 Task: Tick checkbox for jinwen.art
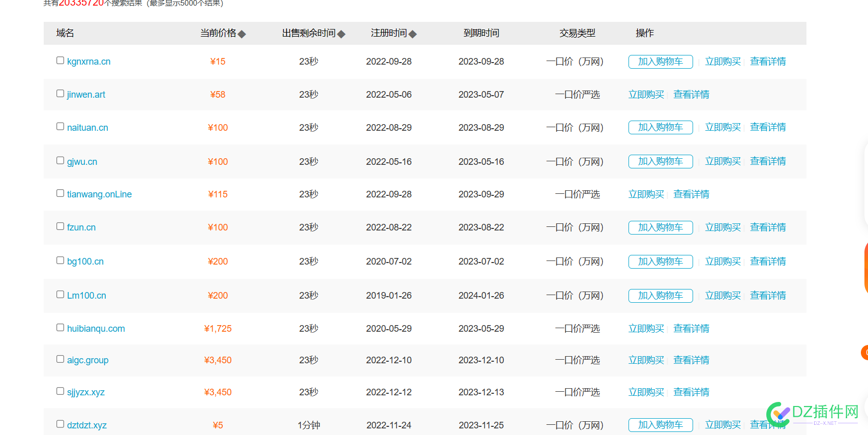[x=60, y=94]
